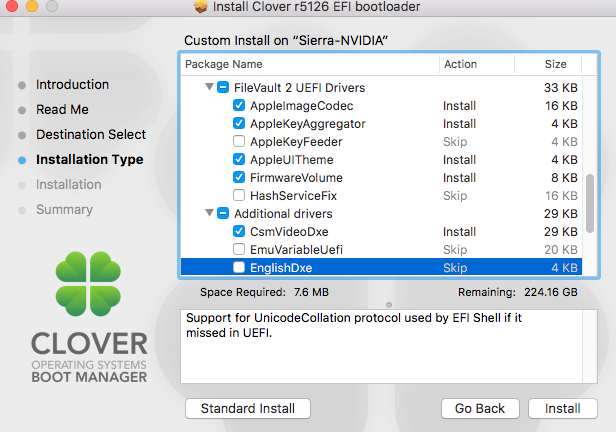Click the Clover four-leaf logo

88,284
